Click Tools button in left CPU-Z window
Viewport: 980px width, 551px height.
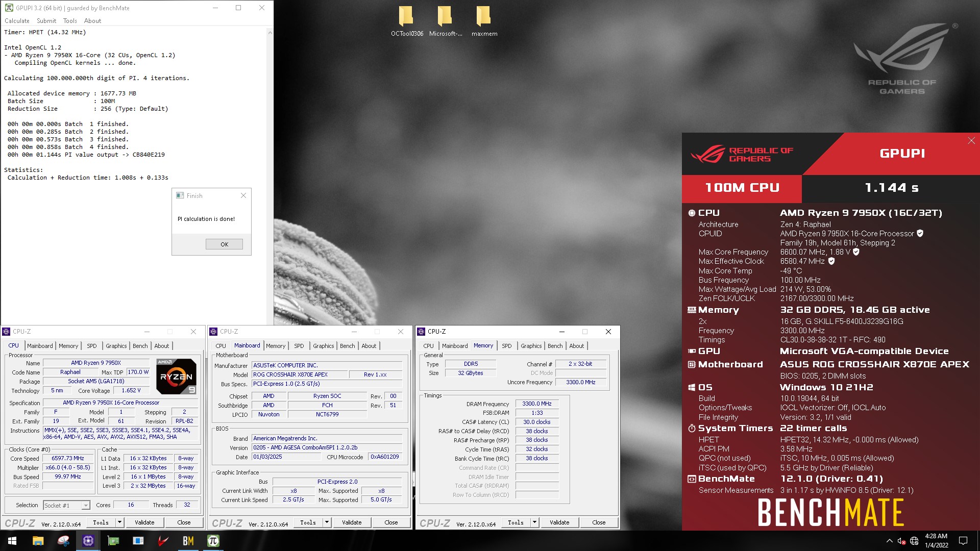pos(101,522)
